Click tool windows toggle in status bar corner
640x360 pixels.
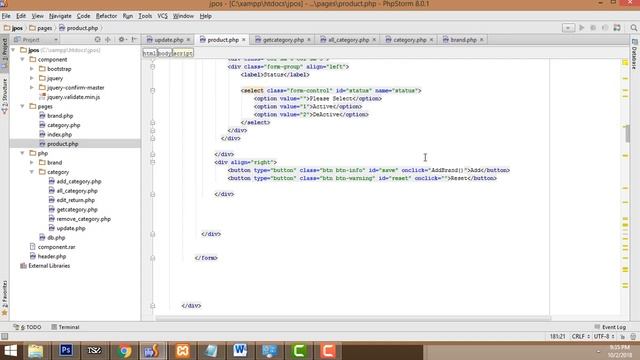[x=4, y=336]
